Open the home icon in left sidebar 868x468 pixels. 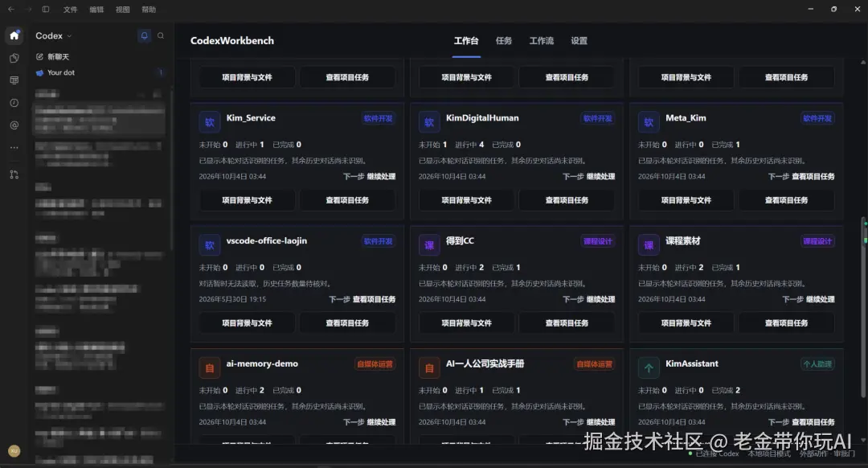14,35
